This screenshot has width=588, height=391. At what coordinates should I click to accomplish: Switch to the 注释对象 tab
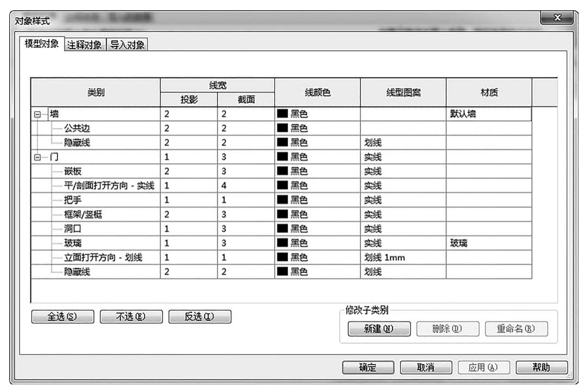85,45
